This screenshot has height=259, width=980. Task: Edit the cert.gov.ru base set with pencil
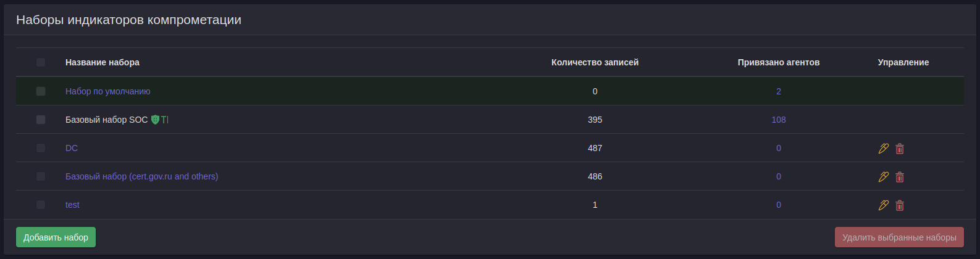(884, 176)
